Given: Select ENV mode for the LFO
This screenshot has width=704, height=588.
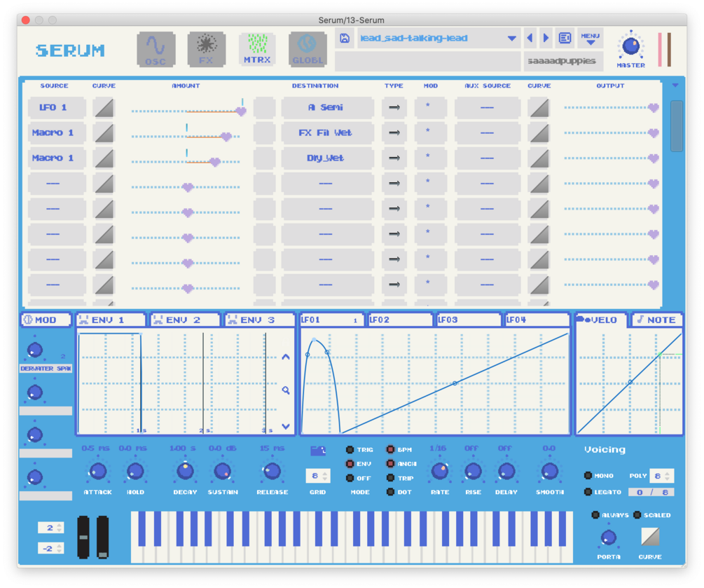Looking at the screenshot, I should pos(350,464).
